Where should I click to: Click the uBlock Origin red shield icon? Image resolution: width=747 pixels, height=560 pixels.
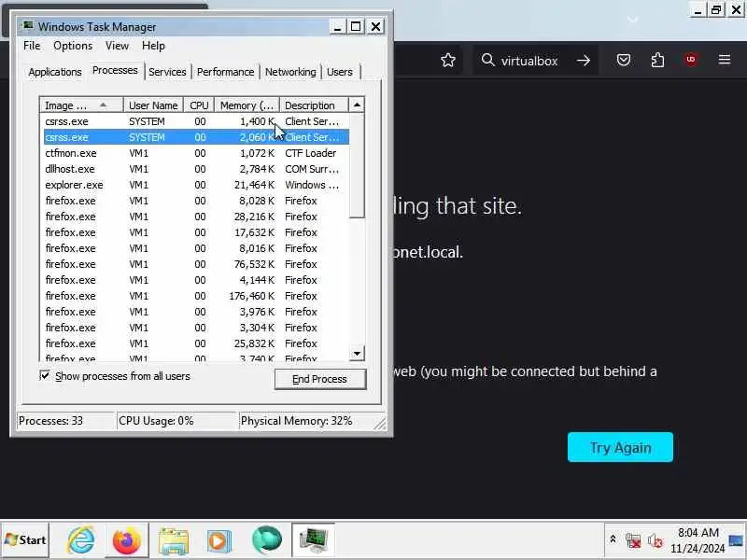tap(691, 60)
